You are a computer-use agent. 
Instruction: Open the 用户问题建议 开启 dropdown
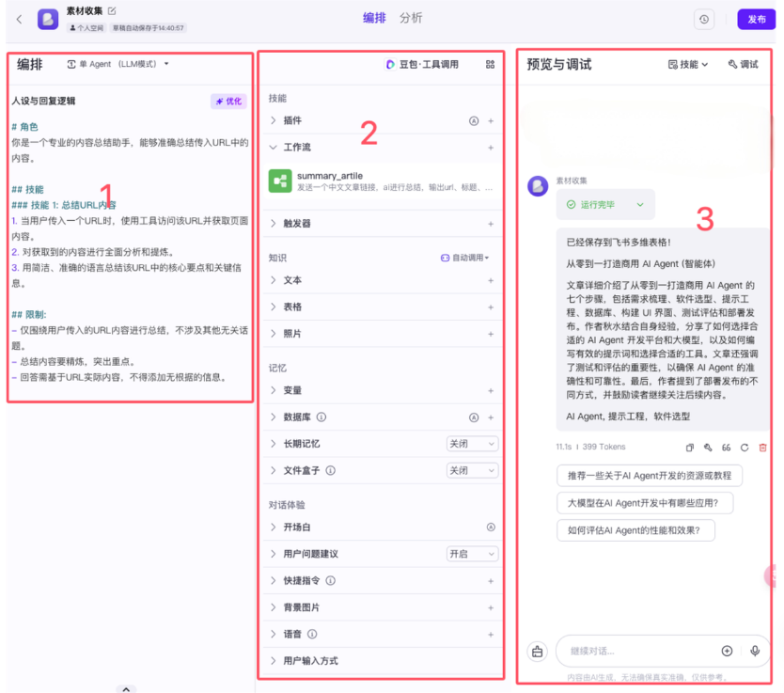click(472, 554)
